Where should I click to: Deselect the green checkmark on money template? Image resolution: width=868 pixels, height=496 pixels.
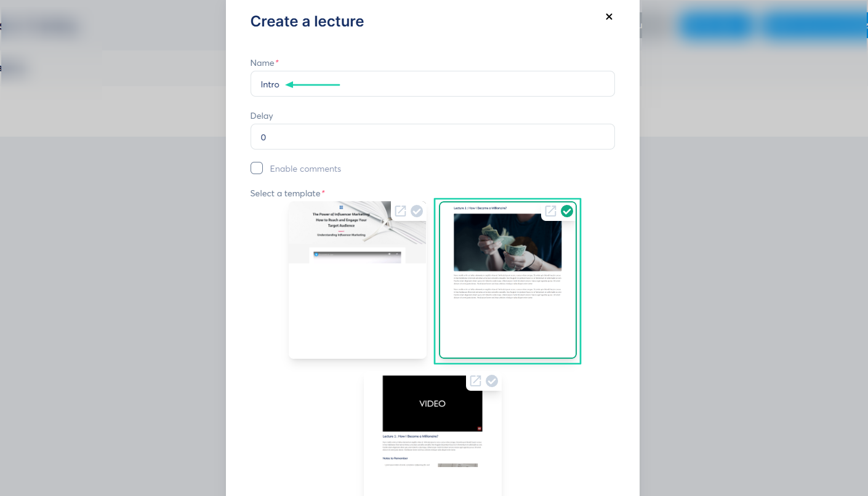[x=567, y=211]
